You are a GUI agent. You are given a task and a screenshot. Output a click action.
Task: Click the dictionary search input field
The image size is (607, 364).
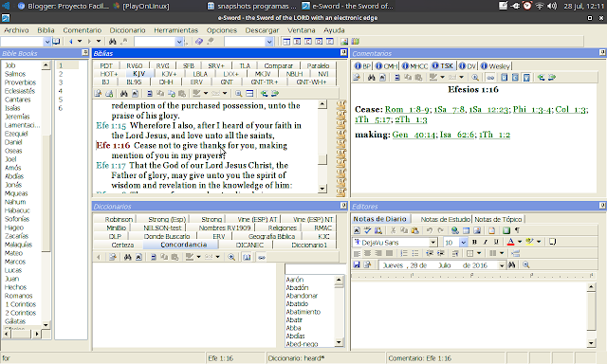point(315,269)
